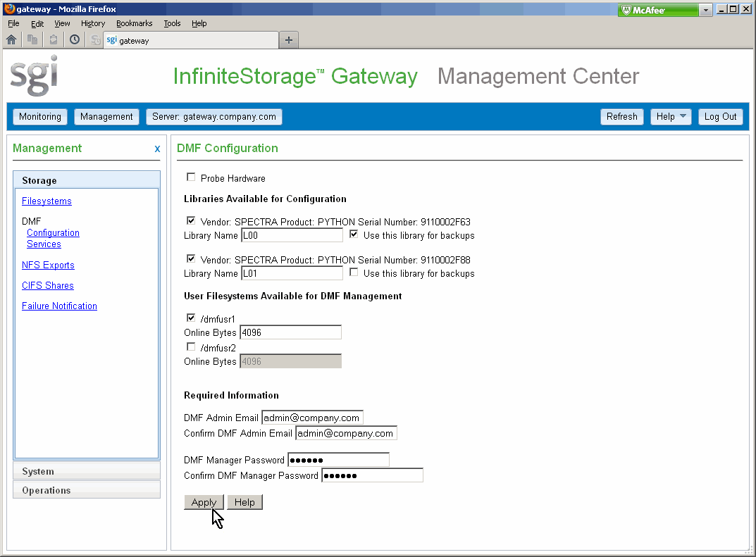
Task: Click the Apply button
Action: [204, 502]
